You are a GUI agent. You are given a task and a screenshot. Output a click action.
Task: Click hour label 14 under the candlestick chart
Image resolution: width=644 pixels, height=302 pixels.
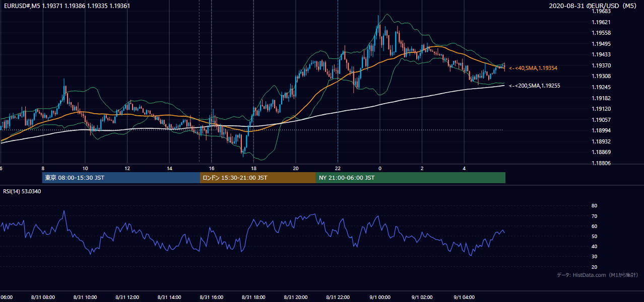[x=169, y=169]
